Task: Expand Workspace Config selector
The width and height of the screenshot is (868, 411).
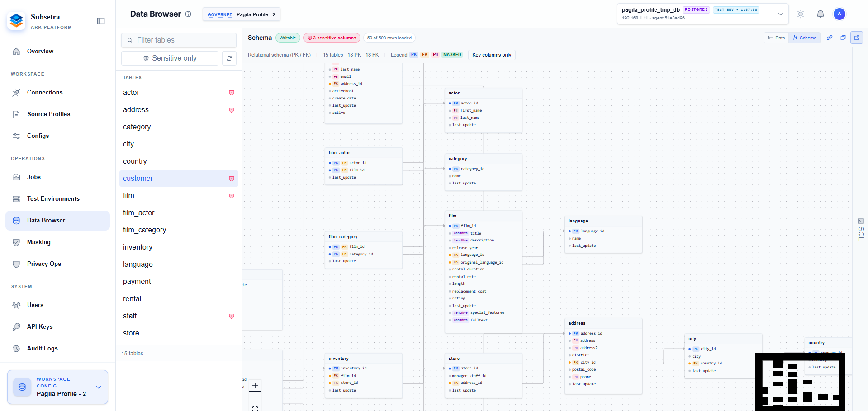Action: tap(57, 387)
